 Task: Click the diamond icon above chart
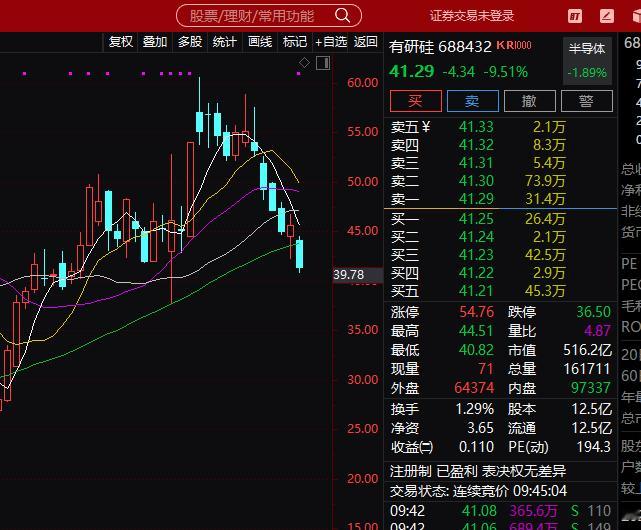[305, 63]
